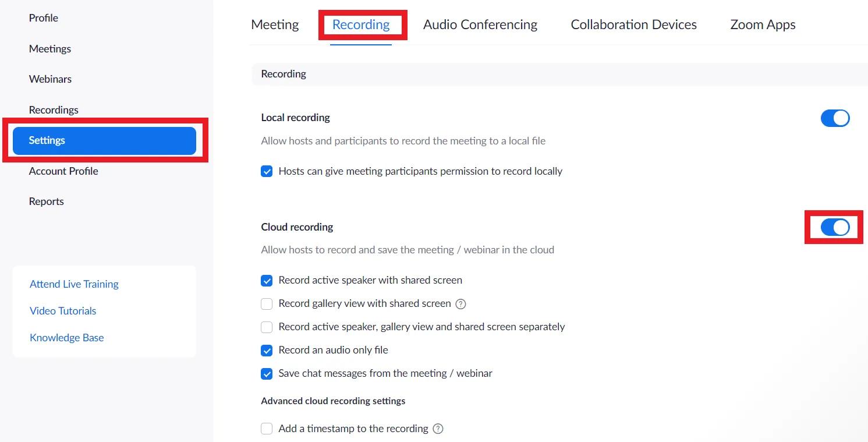View Reports from the sidebar
Screen dimensions: 868x442
[46, 201]
